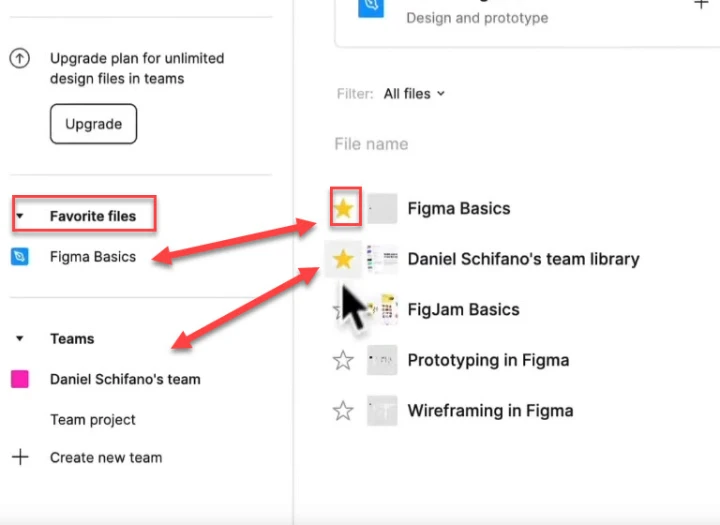The height and width of the screenshot is (525, 720).
Task: Collapse the Favorite files section arrow
Action: [20, 216]
